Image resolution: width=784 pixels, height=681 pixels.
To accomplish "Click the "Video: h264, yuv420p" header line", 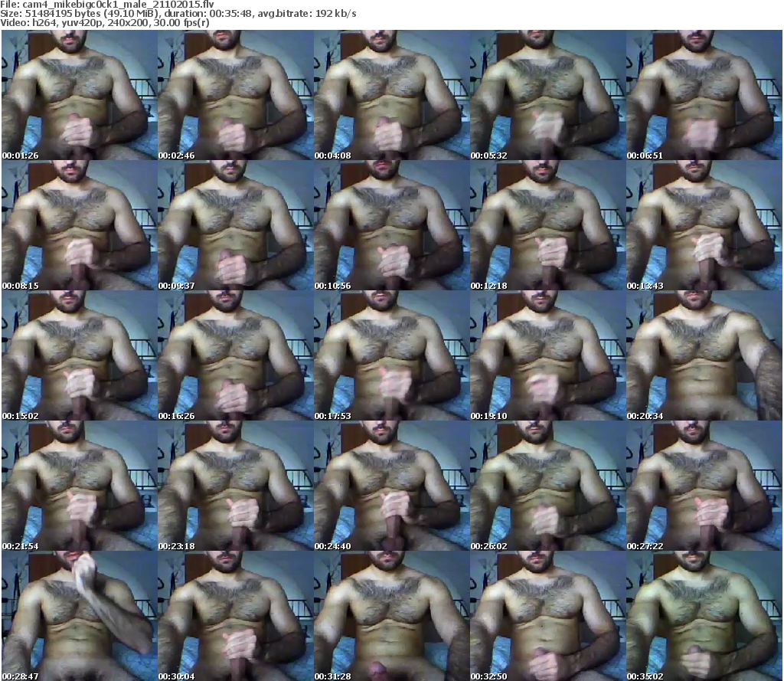I will tap(105, 23).
